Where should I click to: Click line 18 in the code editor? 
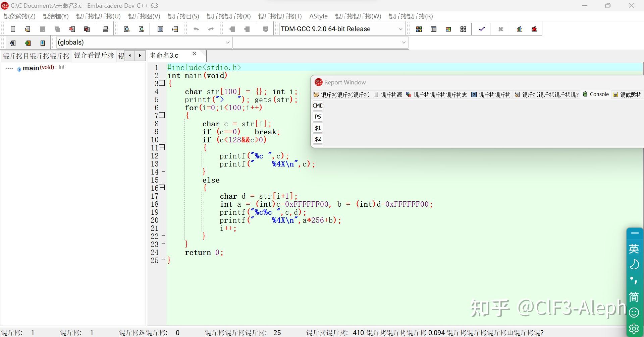(x=326, y=204)
